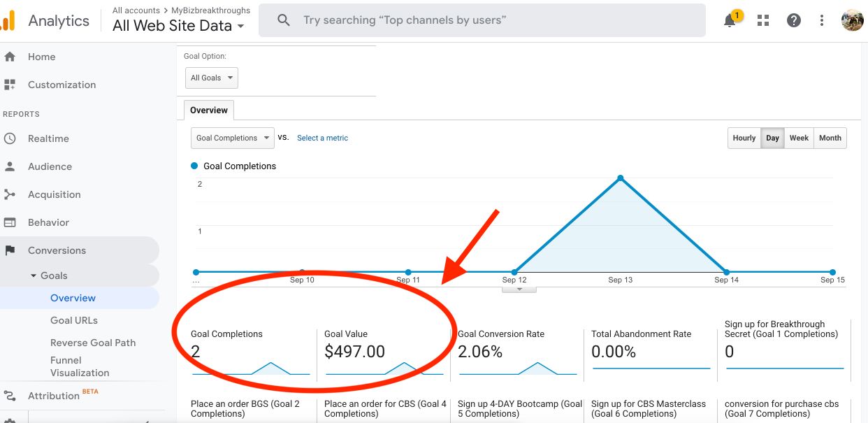
Task: Switch the graph to Month view
Action: pos(830,138)
